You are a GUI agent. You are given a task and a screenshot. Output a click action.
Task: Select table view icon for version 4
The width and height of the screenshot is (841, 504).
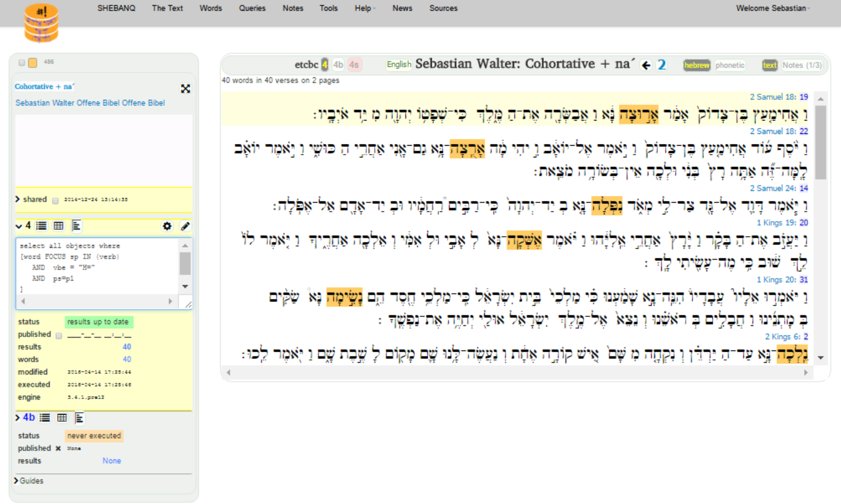59,226
